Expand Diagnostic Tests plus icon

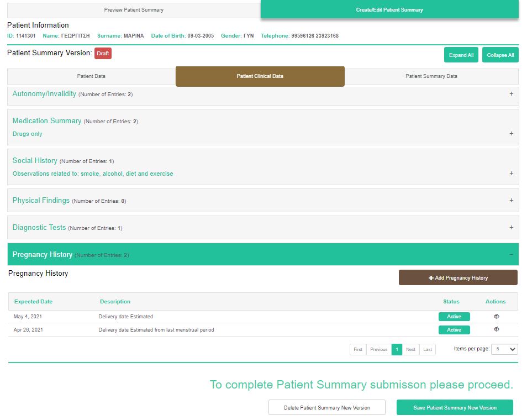coord(511,228)
